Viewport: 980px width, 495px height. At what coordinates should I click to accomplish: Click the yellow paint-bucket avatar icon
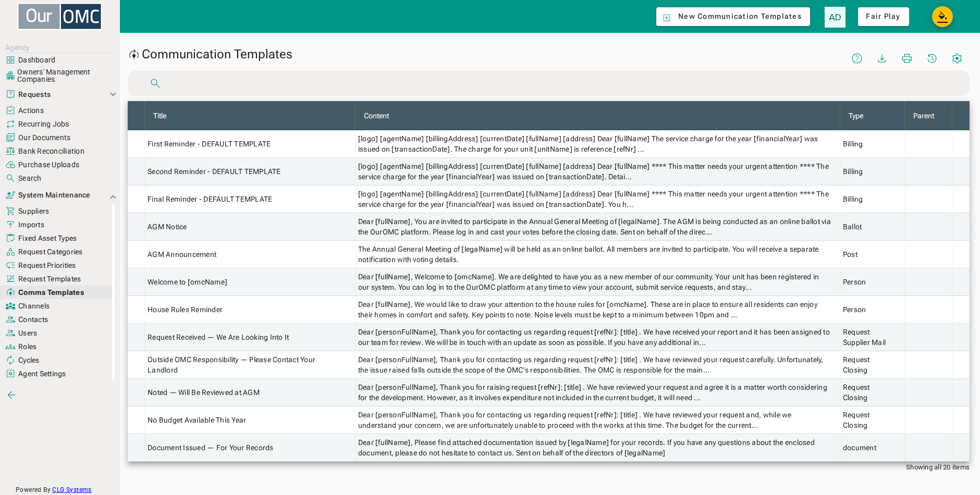942,17
